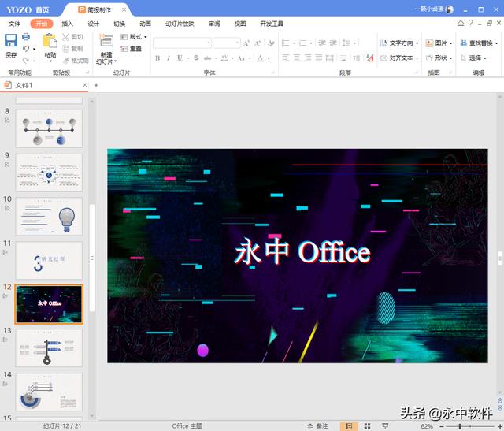Click the Save icon in the ribbon
This screenshot has width=504, height=431.
(x=11, y=40)
